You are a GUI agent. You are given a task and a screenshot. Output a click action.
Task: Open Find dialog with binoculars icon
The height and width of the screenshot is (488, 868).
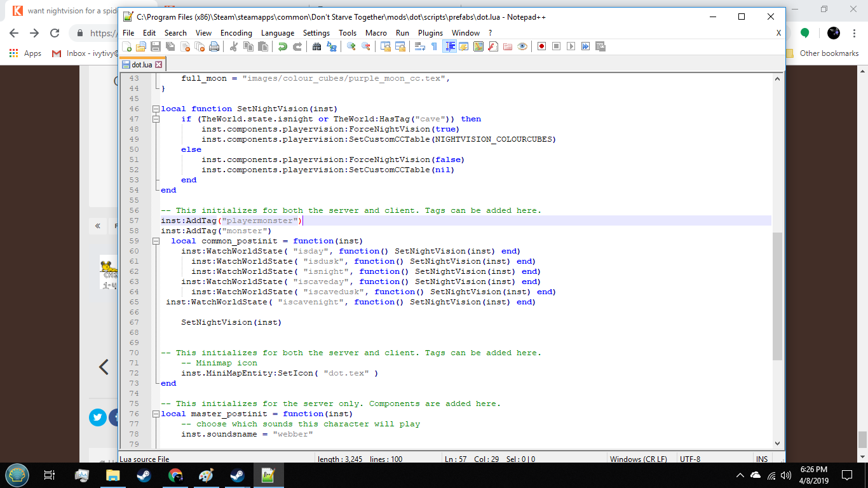pyautogui.click(x=316, y=46)
